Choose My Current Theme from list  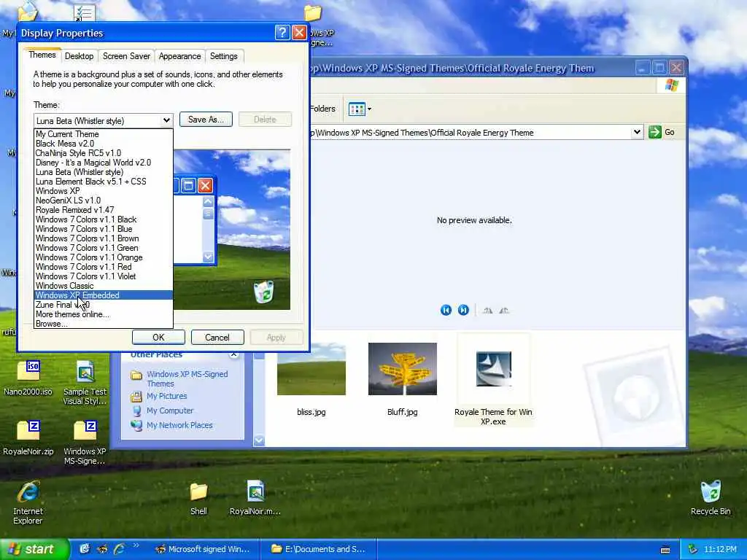[104, 134]
